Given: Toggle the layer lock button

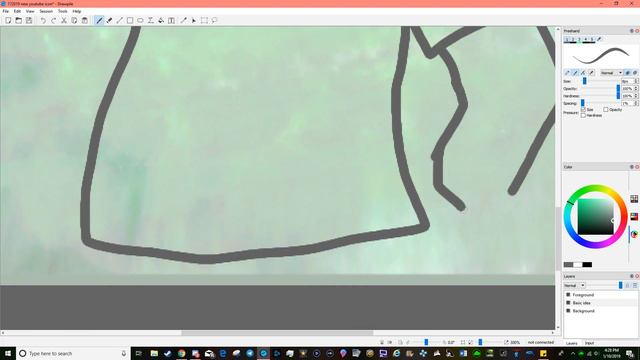Looking at the screenshot, I should 628,285.
